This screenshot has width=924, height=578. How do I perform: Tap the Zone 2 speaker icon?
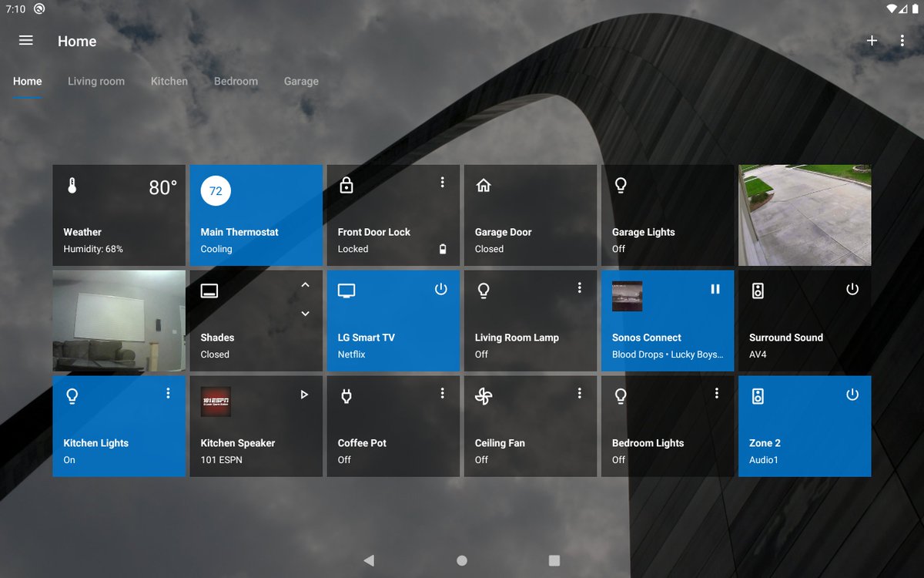click(x=758, y=396)
